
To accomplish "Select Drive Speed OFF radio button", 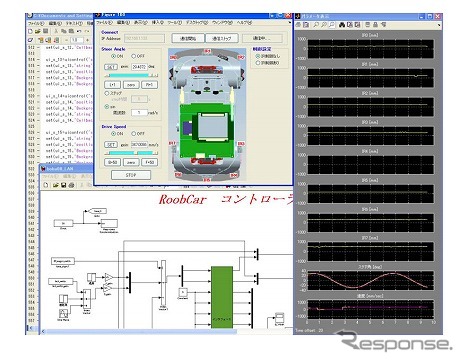I will click(x=133, y=134).
